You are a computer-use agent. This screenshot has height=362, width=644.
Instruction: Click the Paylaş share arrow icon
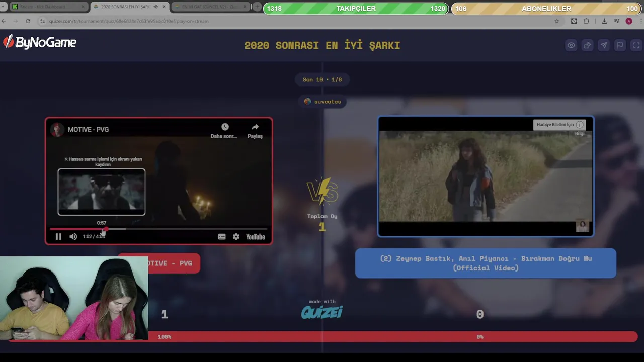coord(255,127)
